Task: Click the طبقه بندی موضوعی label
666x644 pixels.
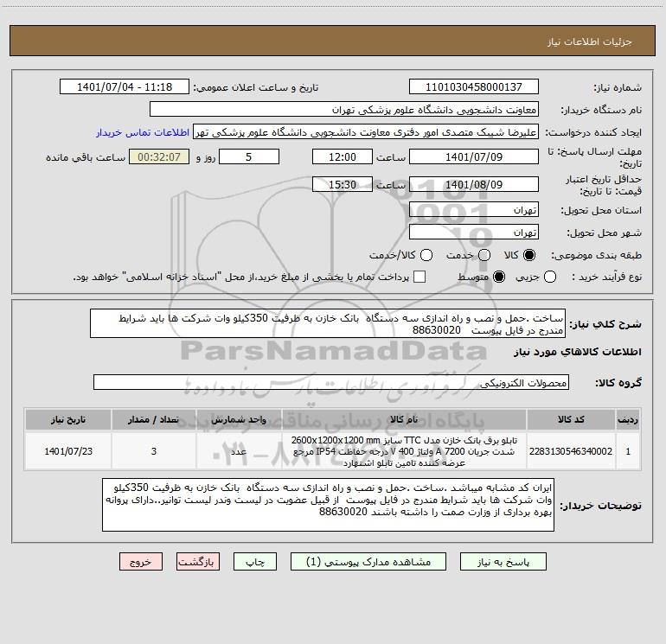Action: [x=596, y=255]
